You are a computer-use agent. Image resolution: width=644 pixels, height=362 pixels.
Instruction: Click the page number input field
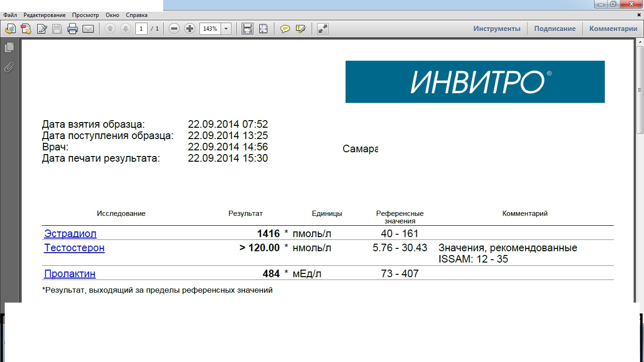click(x=141, y=29)
